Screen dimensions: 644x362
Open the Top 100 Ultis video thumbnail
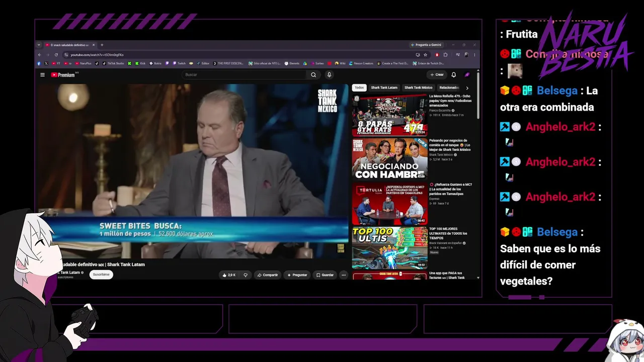(x=389, y=247)
